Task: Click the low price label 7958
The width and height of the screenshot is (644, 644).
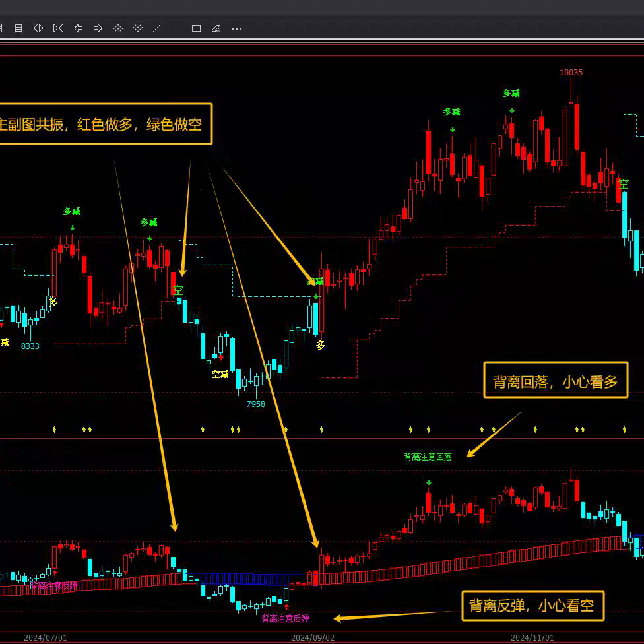Action: click(255, 404)
